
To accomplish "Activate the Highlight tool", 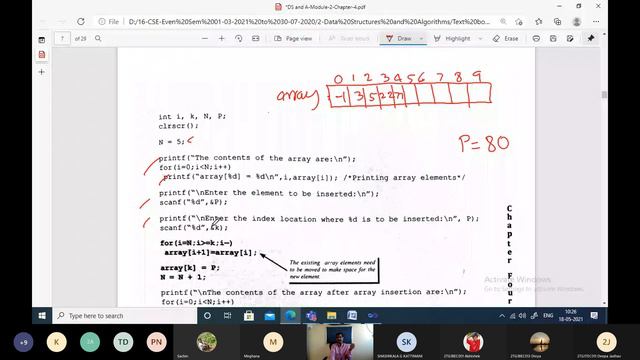I will (452, 38).
